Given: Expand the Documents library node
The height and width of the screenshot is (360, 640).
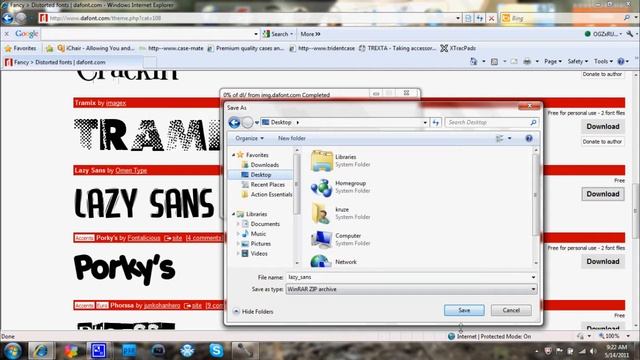Looking at the screenshot, I should point(238,224).
